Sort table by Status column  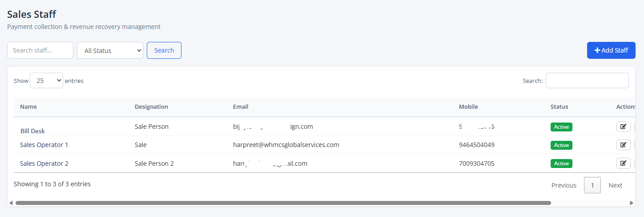pyautogui.click(x=559, y=106)
